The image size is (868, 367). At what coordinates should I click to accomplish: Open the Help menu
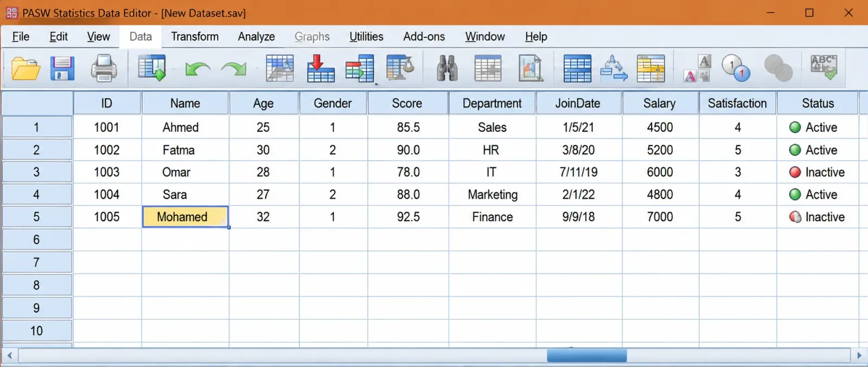point(536,36)
